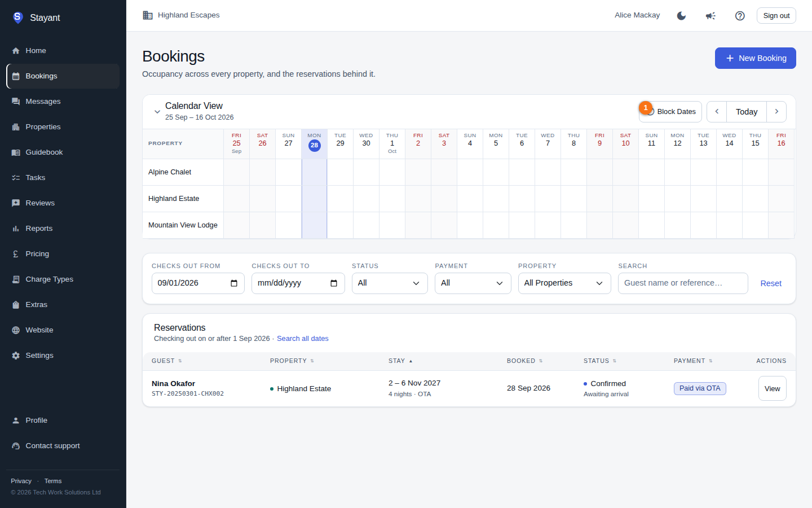Screen dimensions: 812x508
Task: Open Charge Types
Action: [x=63, y=279]
